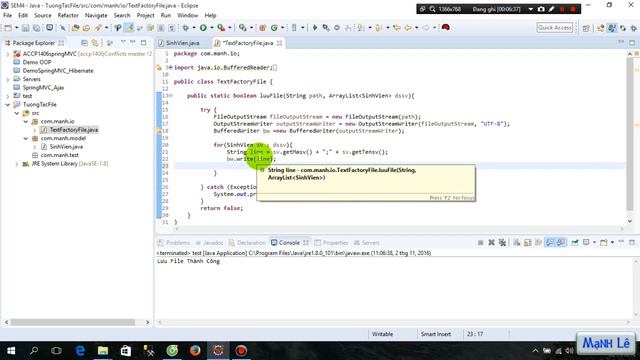
Task: Collapse the src folder node
Action: point(17,113)
